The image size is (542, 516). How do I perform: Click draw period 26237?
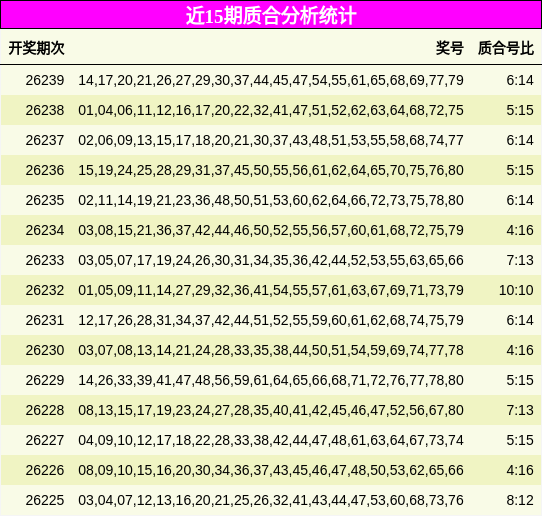pyautogui.click(x=45, y=140)
